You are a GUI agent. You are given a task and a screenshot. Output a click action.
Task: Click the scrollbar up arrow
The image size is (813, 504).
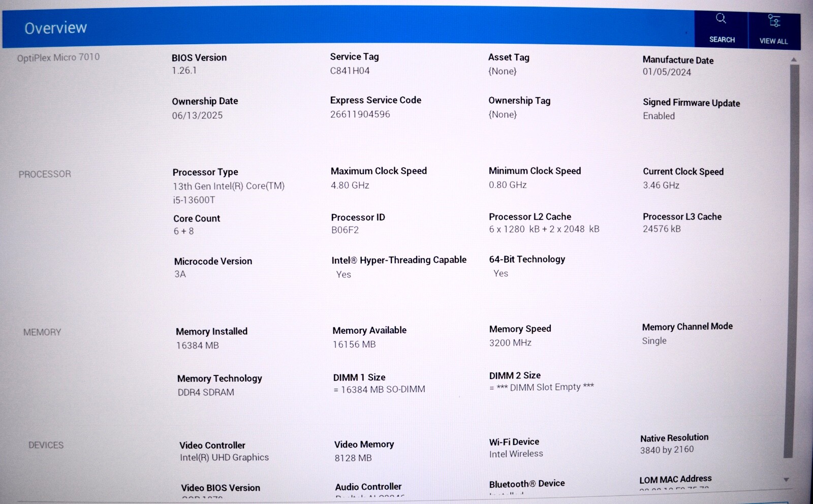[x=794, y=60]
